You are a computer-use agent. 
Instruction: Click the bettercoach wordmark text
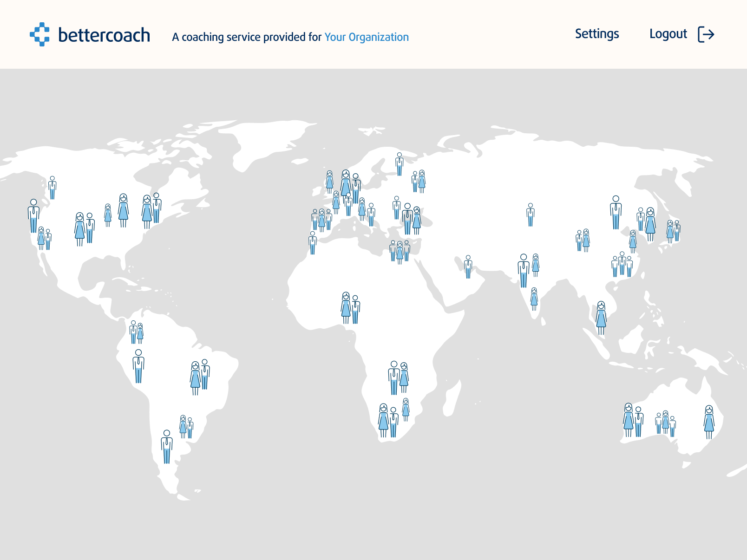tap(104, 35)
